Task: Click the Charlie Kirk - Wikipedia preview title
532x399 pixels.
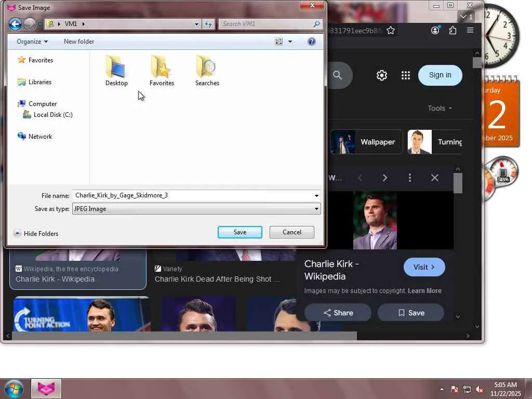Action: 331,270
